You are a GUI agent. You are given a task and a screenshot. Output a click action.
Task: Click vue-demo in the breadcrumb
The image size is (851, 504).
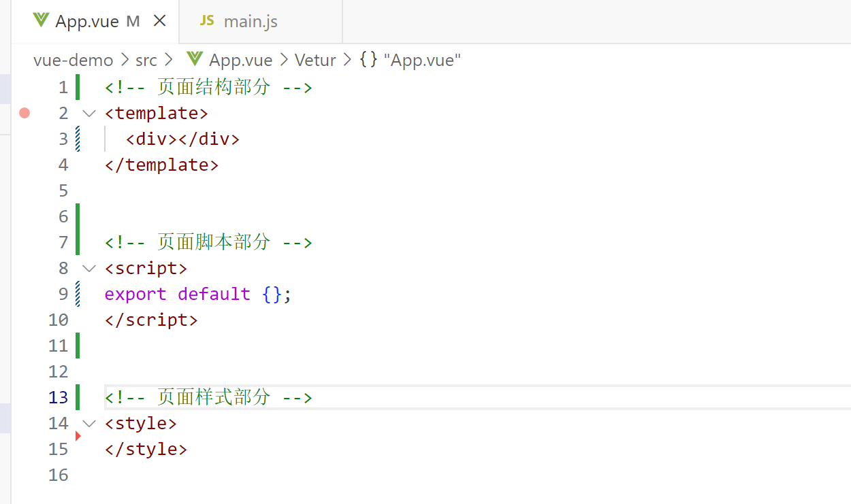pos(74,60)
